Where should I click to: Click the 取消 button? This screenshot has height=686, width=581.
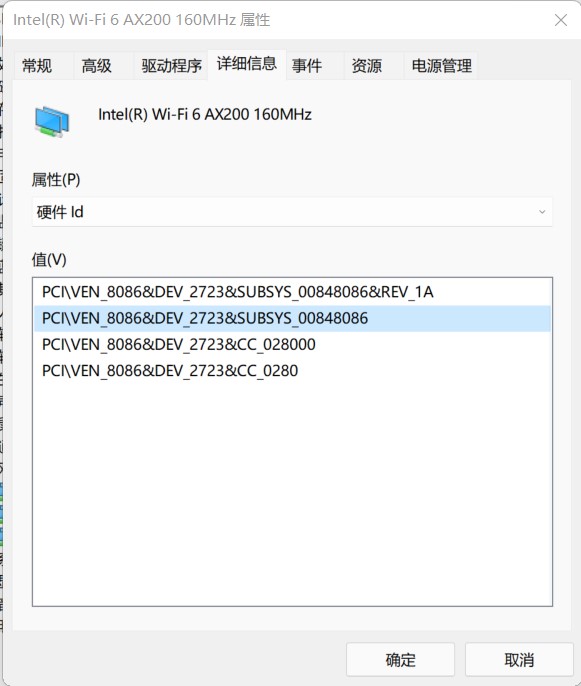point(519,660)
